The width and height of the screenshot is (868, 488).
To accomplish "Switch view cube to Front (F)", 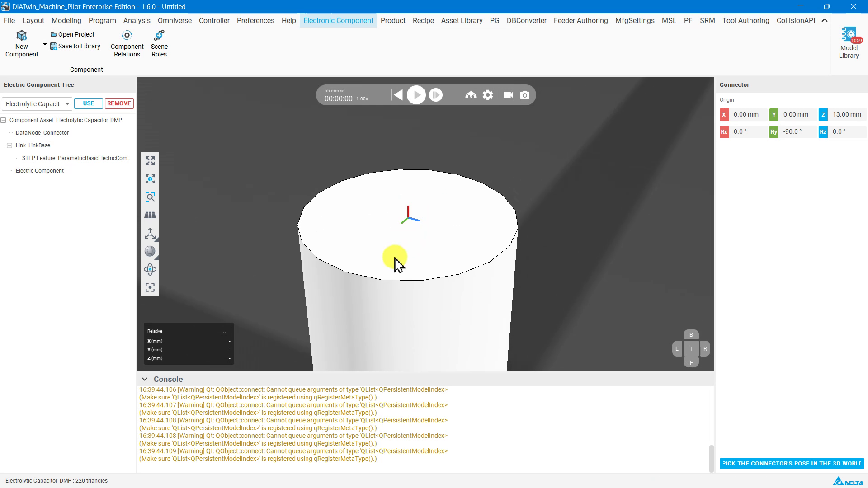I will pos(691,362).
